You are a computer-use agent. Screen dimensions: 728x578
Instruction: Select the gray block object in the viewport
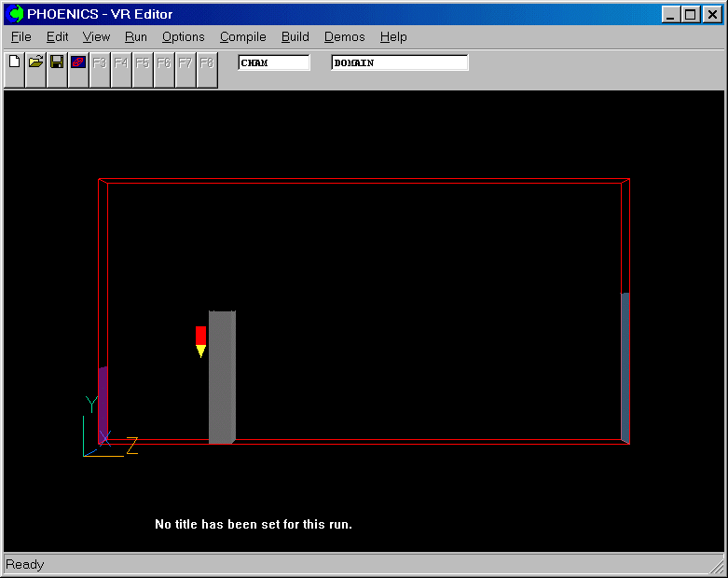coord(221,378)
